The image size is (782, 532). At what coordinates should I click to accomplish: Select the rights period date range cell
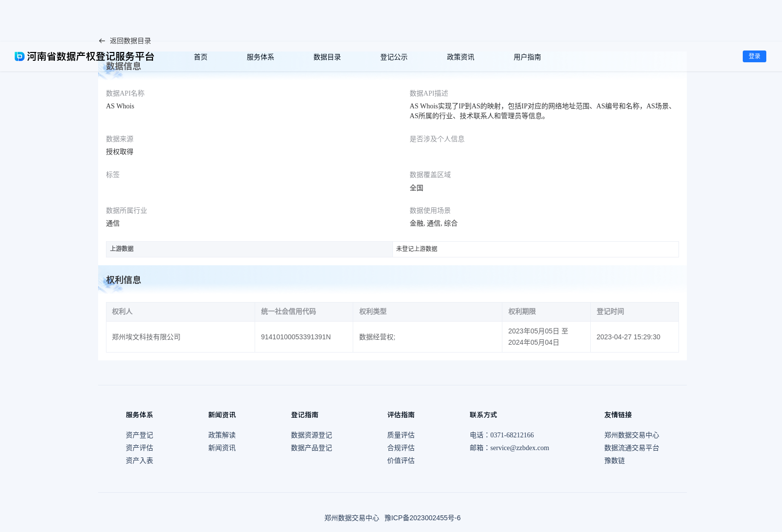[547, 337]
